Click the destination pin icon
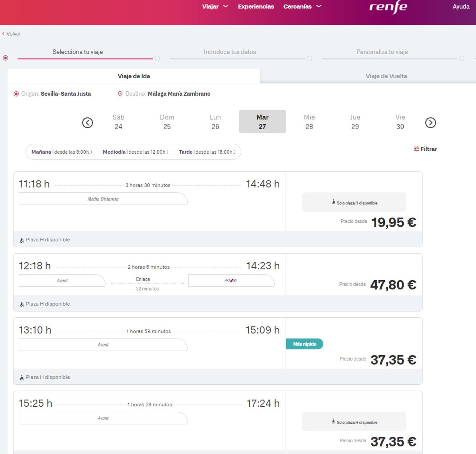This screenshot has height=454, width=476. click(120, 94)
